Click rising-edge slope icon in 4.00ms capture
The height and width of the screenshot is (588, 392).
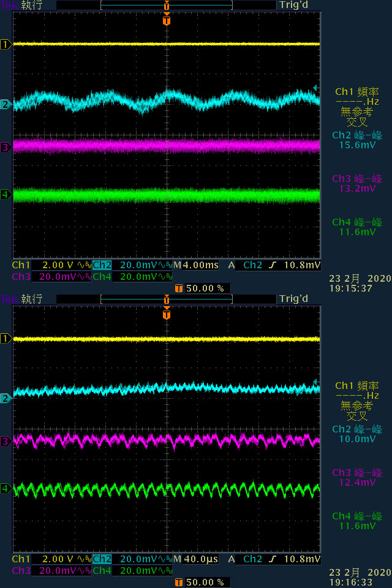coord(273,265)
